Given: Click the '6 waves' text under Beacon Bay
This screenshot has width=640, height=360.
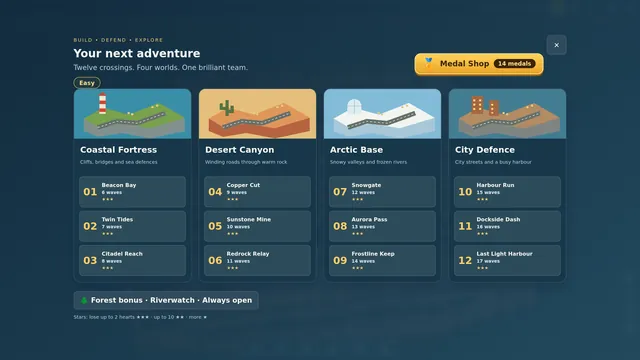Looking at the screenshot, I should tap(112, 193).
